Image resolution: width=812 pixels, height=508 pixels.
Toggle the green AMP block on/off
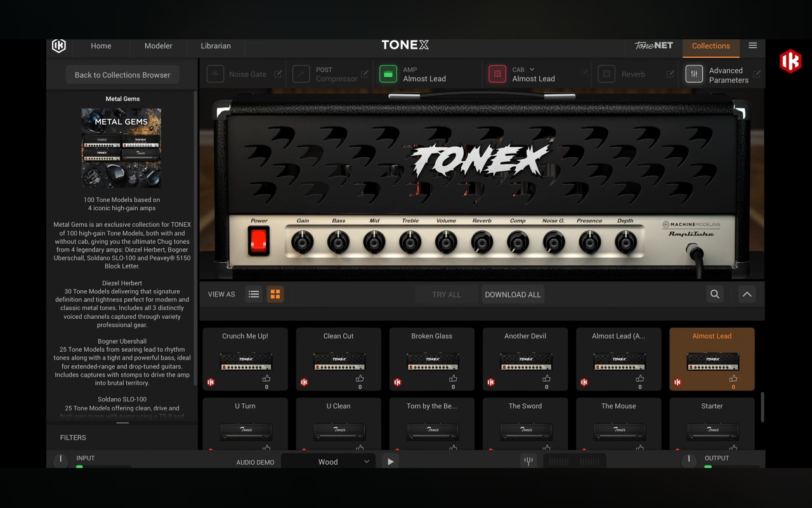[388, 74]
